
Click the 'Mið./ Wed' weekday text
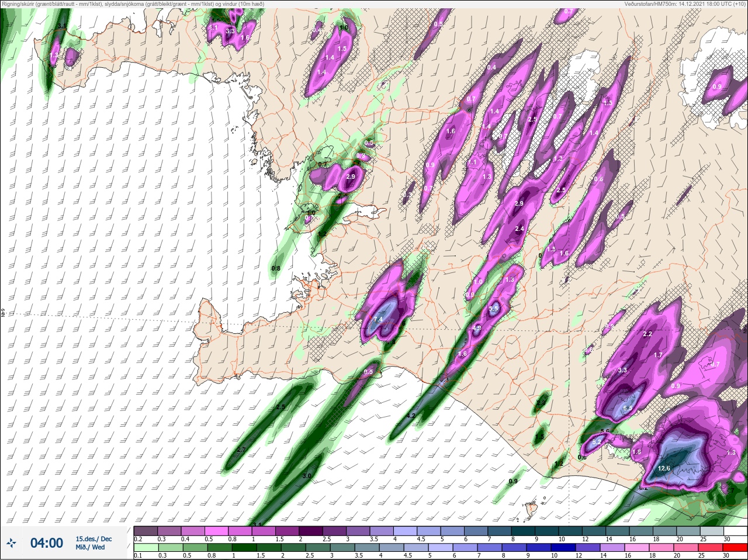pos(91,547)
